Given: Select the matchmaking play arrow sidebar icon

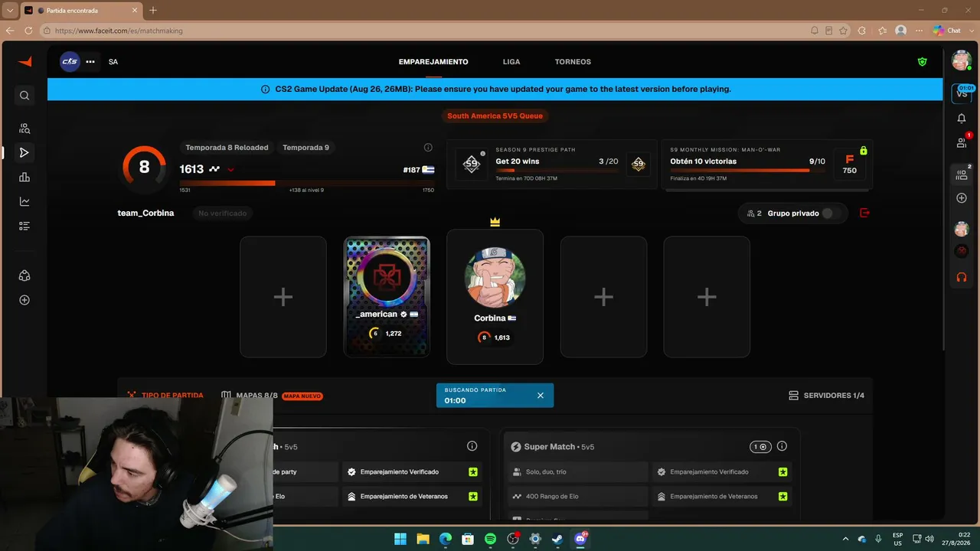Looking at the screenshot, I should (x=24, y=153).
